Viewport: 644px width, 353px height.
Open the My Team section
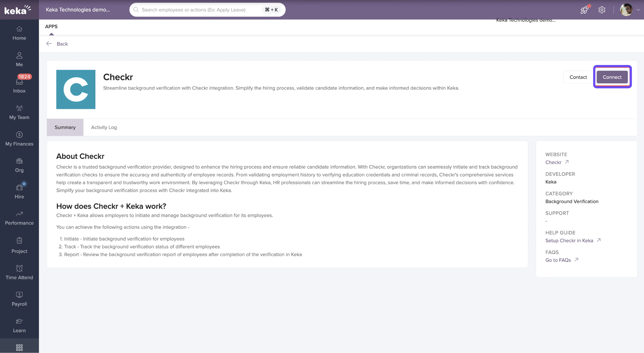(19, 112)
